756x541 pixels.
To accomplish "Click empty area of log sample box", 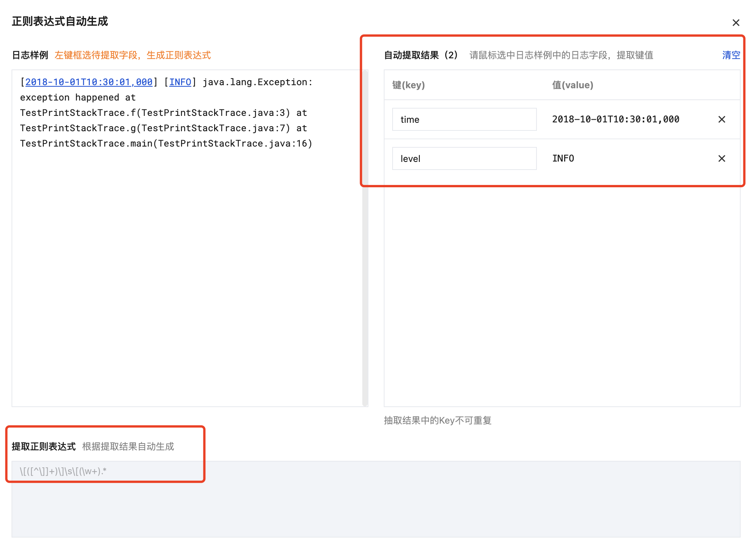I will (x=184, y=276).
